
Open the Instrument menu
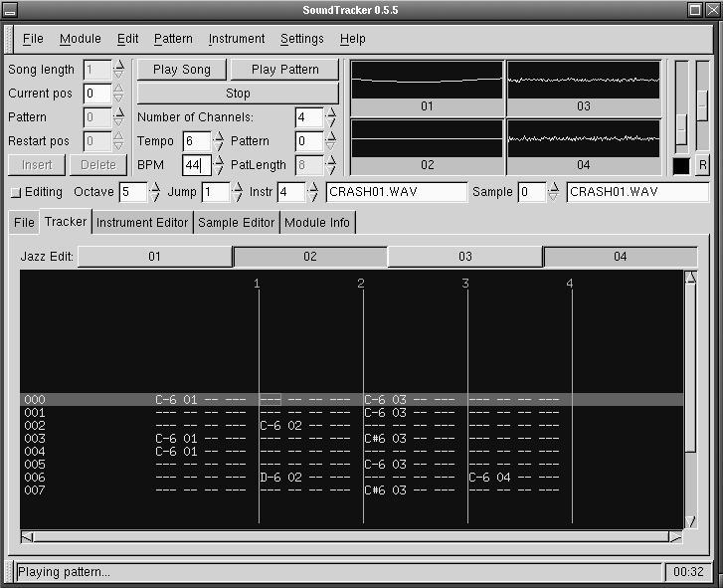pyautogui.click(x=236, y=39)
